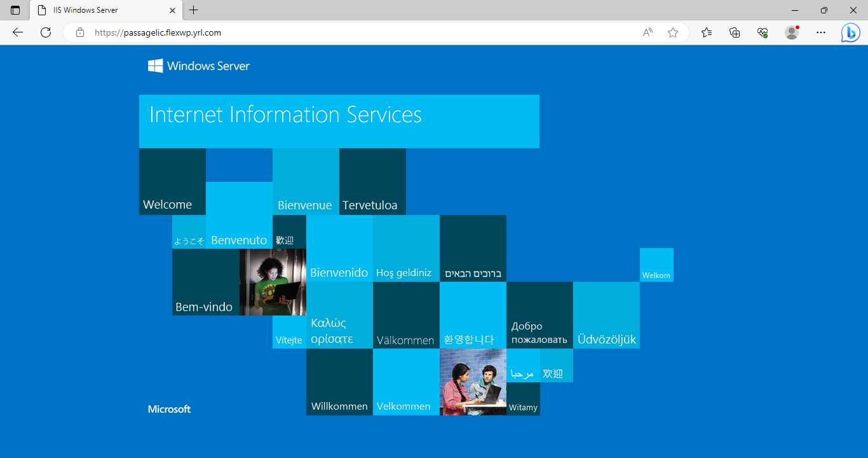The image size is (868, 458).
Task: Click the Добро пожаловать tile
Action: (x=539, y=315)
